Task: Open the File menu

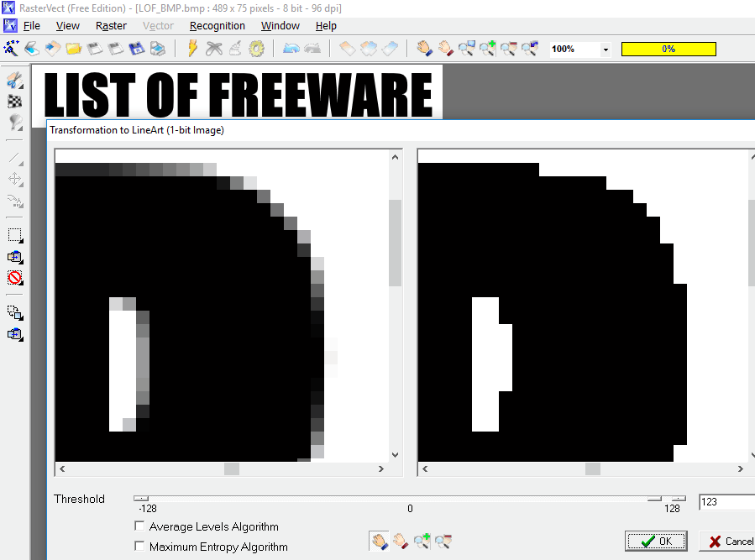Action: click(32, 25)
